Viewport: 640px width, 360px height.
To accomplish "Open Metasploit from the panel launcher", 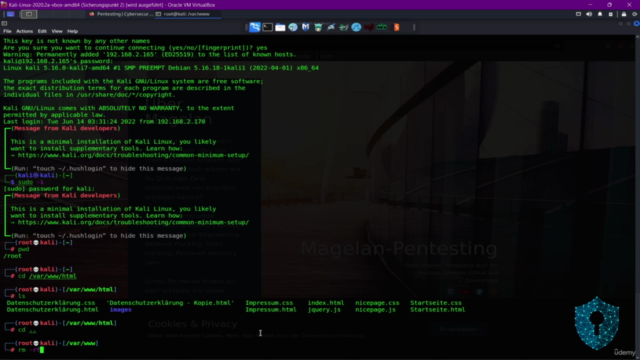I will [x=305, y=27].
